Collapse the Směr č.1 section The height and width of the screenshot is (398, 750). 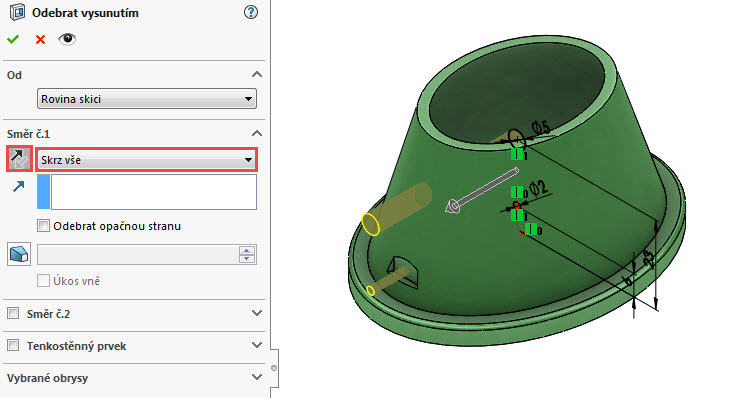point(257,133)
